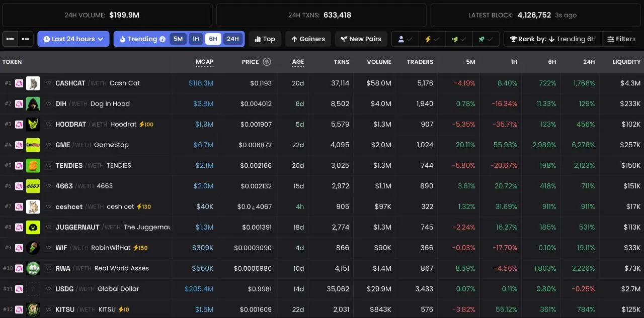644x318 pixels.
Task: Click the Trending info icon
Action: 162,39
